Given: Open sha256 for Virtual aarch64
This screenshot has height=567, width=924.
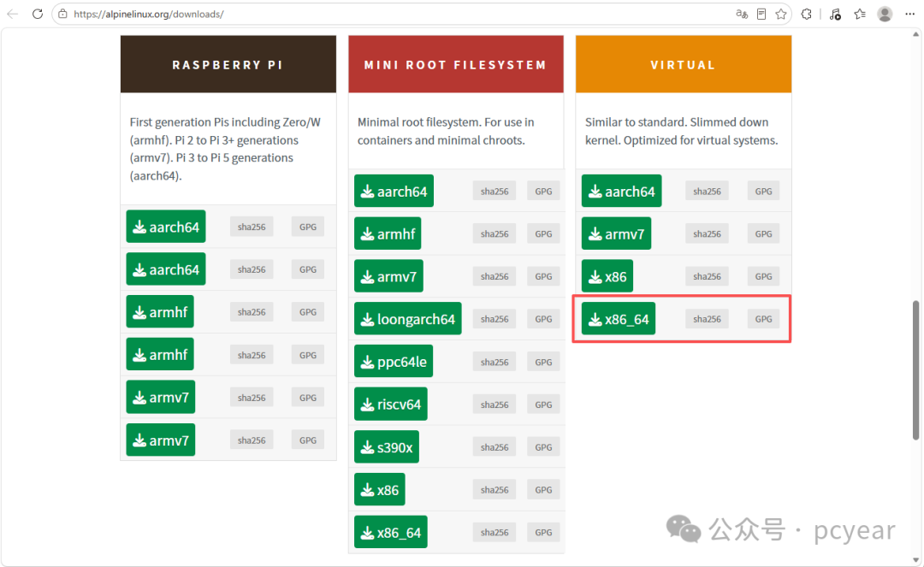Looking at the screenshot, I should tap(708, 191).
